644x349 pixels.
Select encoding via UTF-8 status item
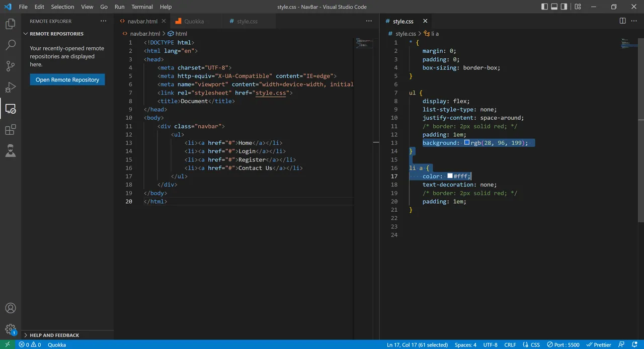tap(490, 344)
